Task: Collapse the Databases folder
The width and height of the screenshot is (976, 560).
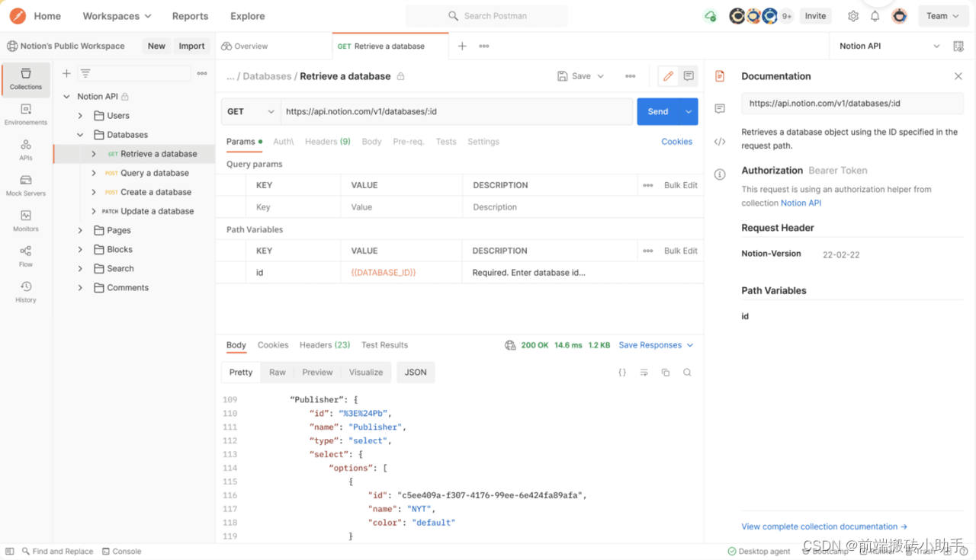Action: pyautogui.click(x=80, y=135)
